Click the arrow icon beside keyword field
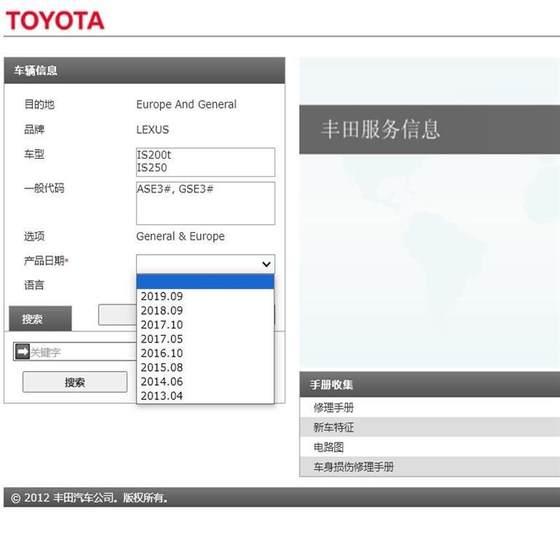Screen dimensions: 560x560 pos(22,352)
